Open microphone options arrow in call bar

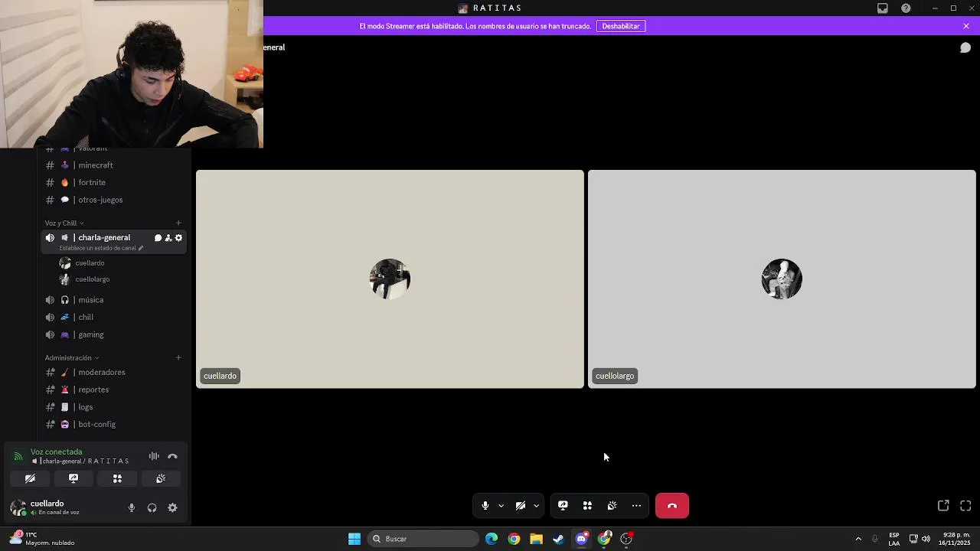point(501,506)
